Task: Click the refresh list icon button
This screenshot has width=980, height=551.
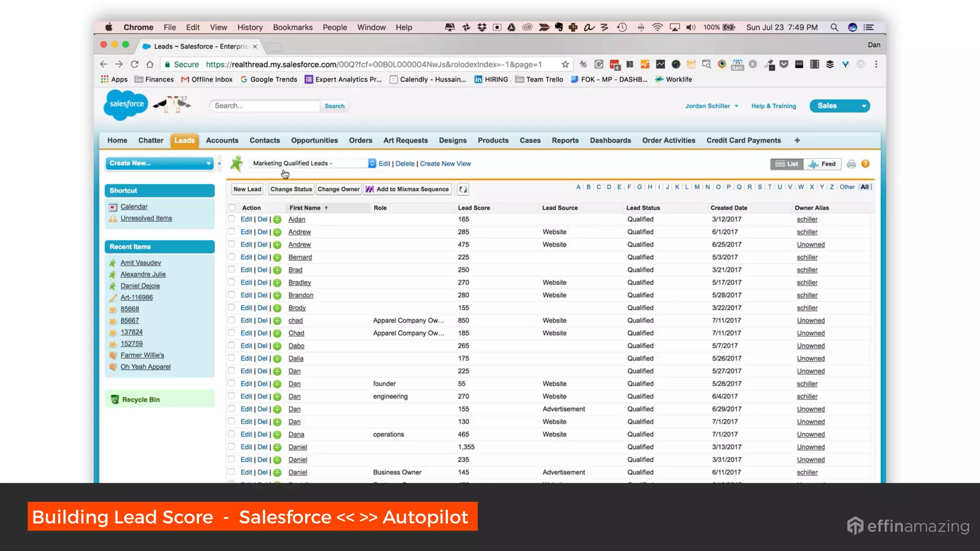Action: pos(463,189)
